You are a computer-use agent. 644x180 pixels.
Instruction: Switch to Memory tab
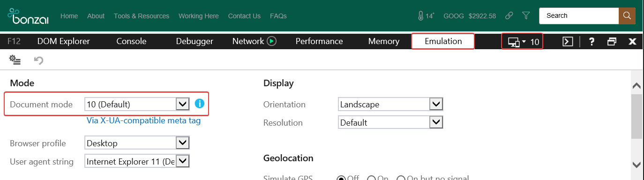[x=384, y=41]
